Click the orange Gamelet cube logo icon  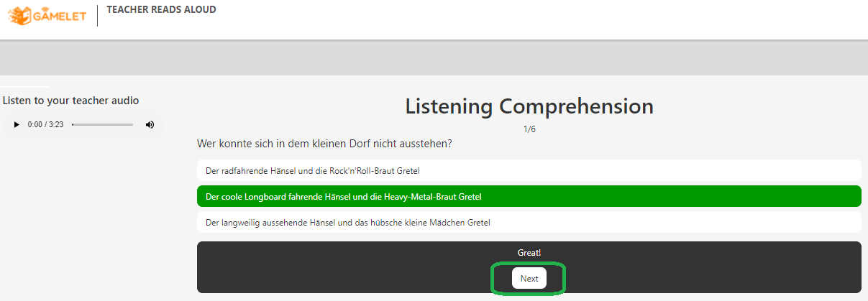tap(20, 15)
